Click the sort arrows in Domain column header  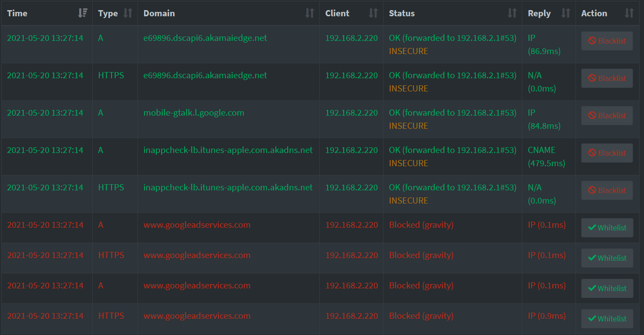(310, 13)
